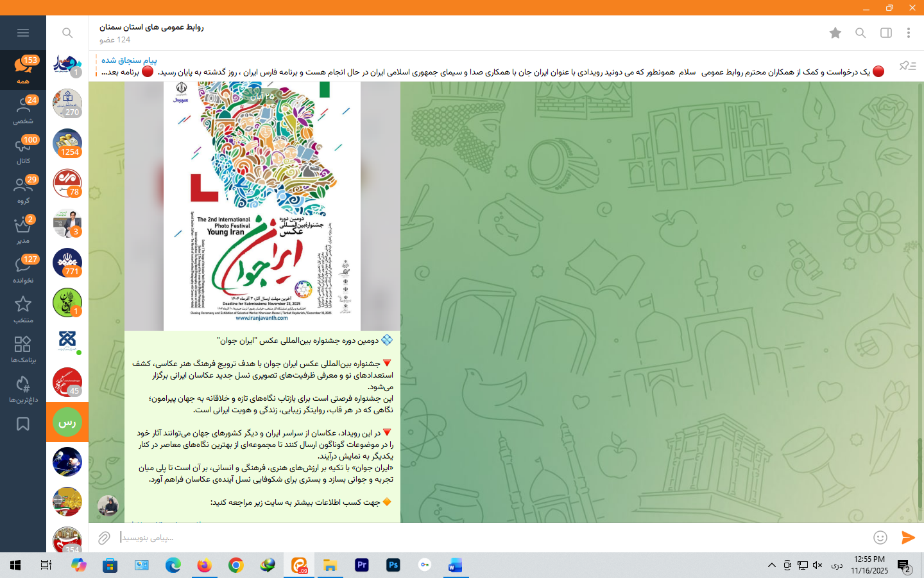Viewport: 924px width, 578px height.
Task: Click the message input field
Action: [x=488, y=538]
